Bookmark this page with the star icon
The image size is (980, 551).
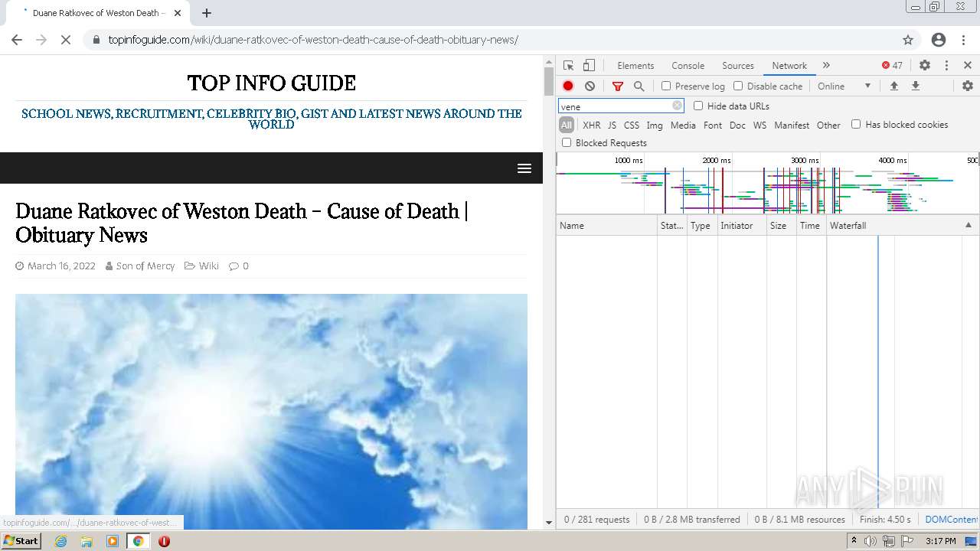[908, 40]
